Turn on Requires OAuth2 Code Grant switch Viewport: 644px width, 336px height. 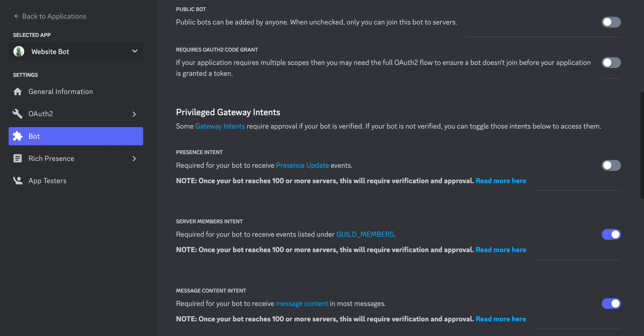(611, 63)
